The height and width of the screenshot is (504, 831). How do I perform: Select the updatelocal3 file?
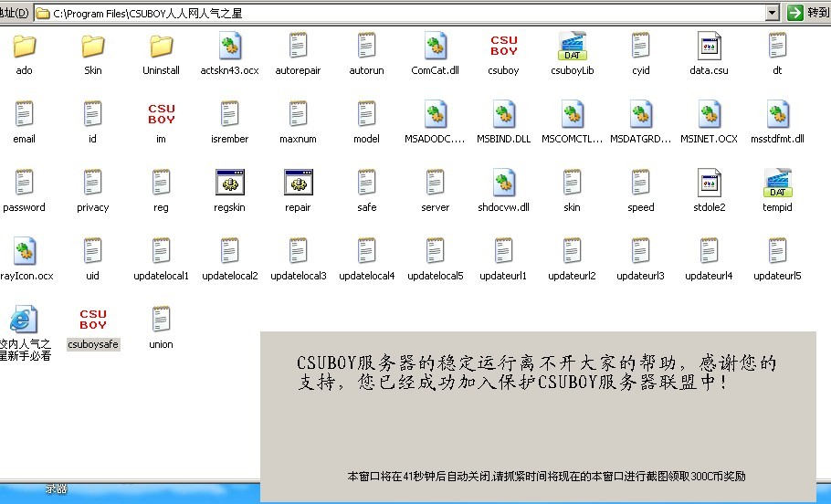point(298,251)
